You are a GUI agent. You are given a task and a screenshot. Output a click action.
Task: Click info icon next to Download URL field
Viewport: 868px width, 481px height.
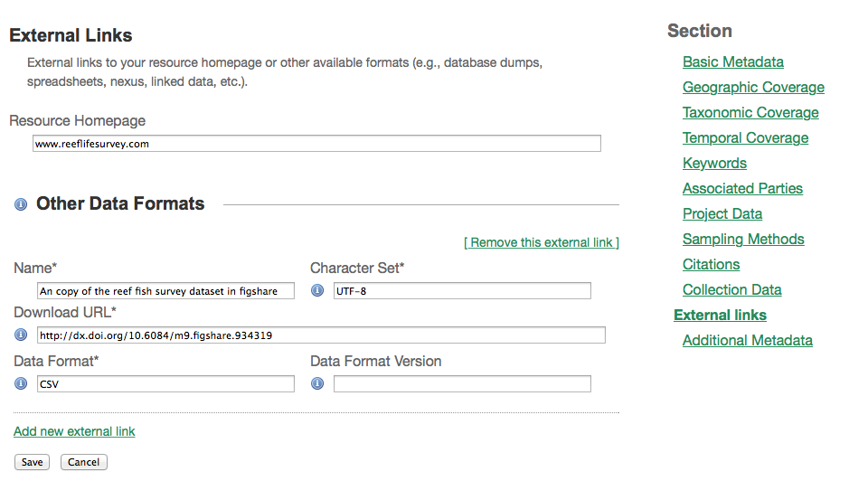click(21, 335)
